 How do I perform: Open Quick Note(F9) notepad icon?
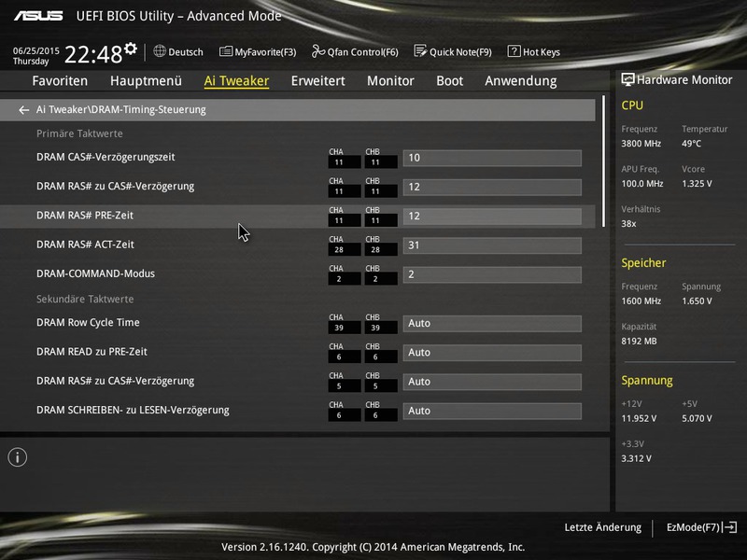420,51
